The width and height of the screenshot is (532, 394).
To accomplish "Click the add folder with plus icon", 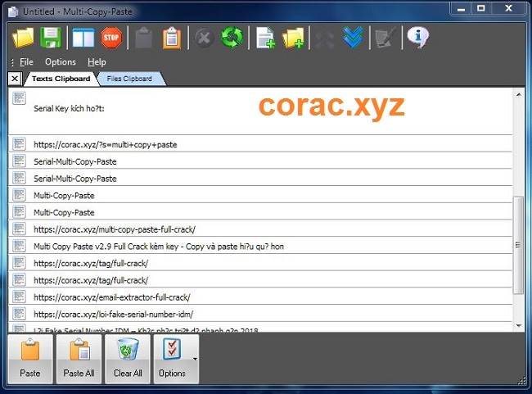I will click(293, 38).
